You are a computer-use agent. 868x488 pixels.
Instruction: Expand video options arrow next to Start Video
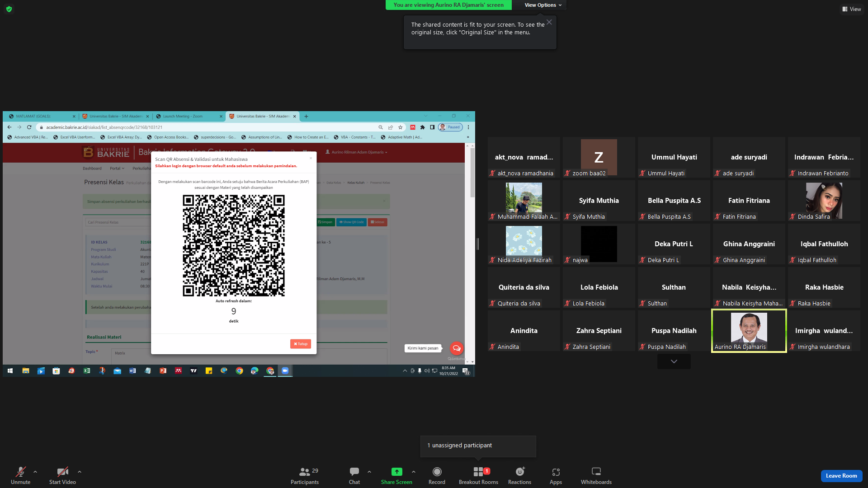point(80,472)
